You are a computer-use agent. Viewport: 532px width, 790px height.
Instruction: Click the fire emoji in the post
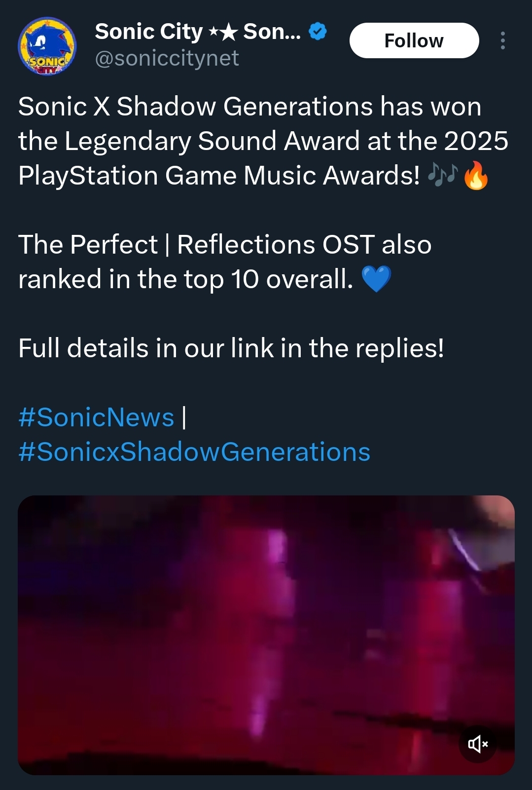[476, 176]
